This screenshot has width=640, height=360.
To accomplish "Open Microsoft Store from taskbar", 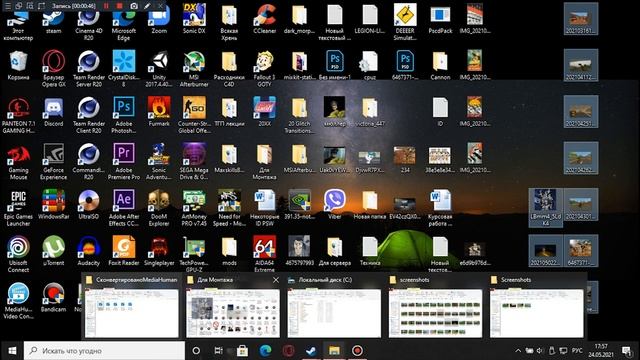I will (242, 351).
